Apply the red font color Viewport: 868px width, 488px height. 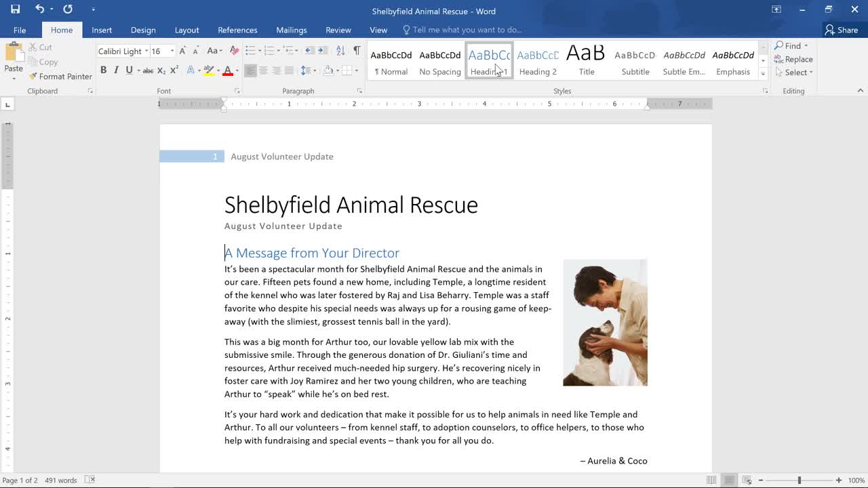pyautogui.click(x=228, y=70)
